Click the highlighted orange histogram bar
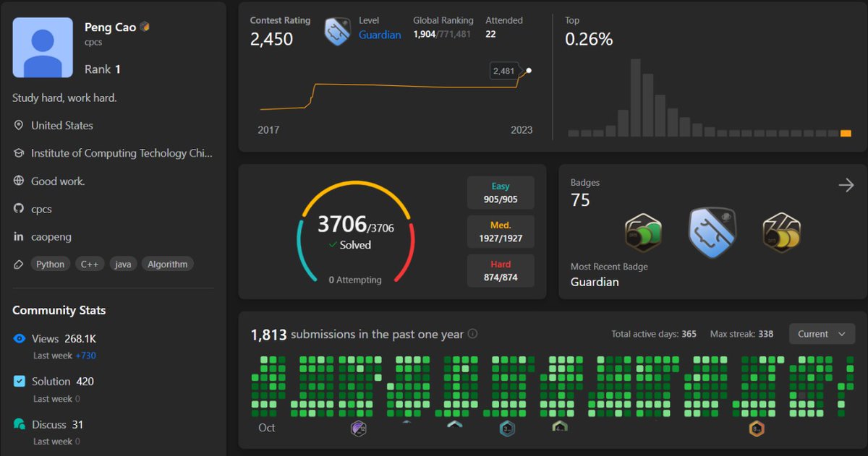The width and height of the screenshot is (868, 456). (846, 133)
